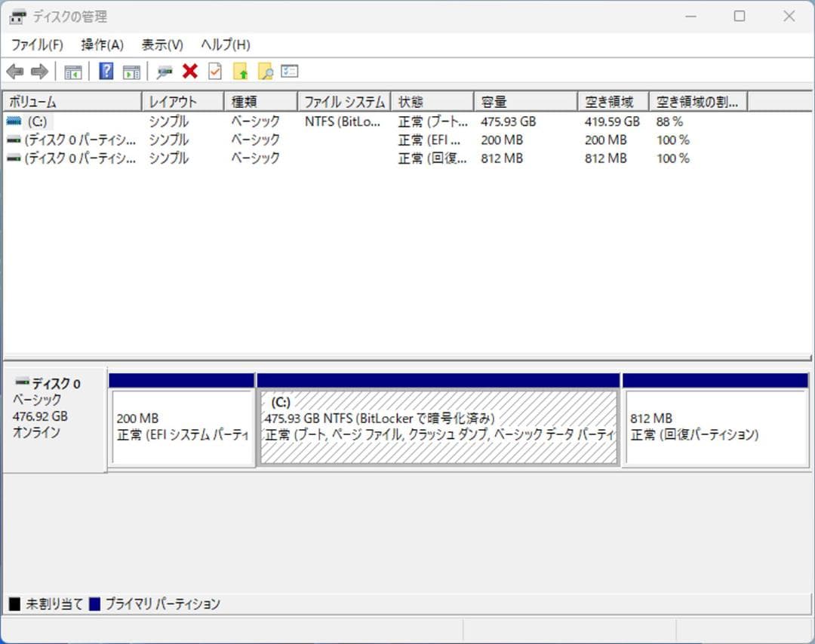The image size is (815, 644).
Task: Click the red X delete icon
Action: pyautogui.click(x=190, y=71)
